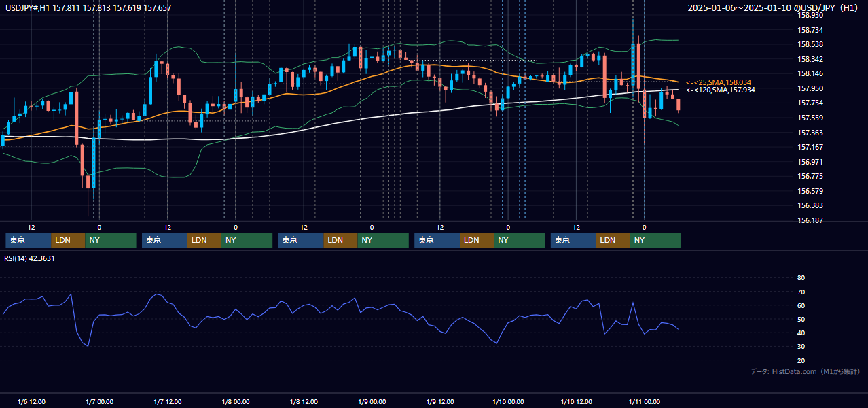Click price axis label 157.559
Image resolution: width=868 pixels, height=408 pixels.
(x=810, y=118)
